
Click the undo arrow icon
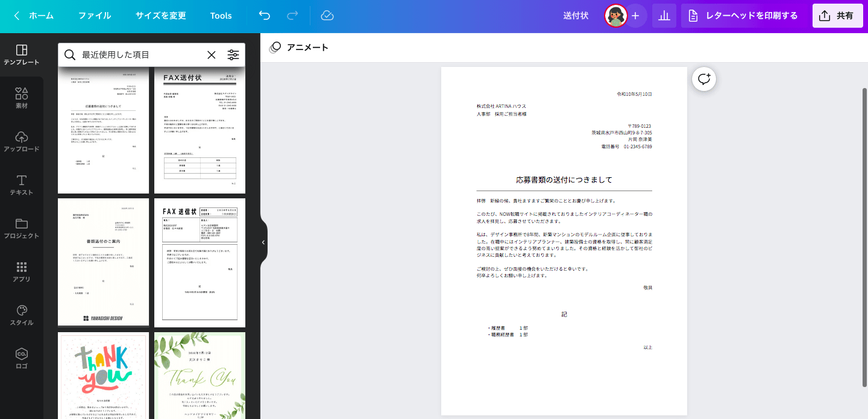pyautogui.click(x=265, y=16)
